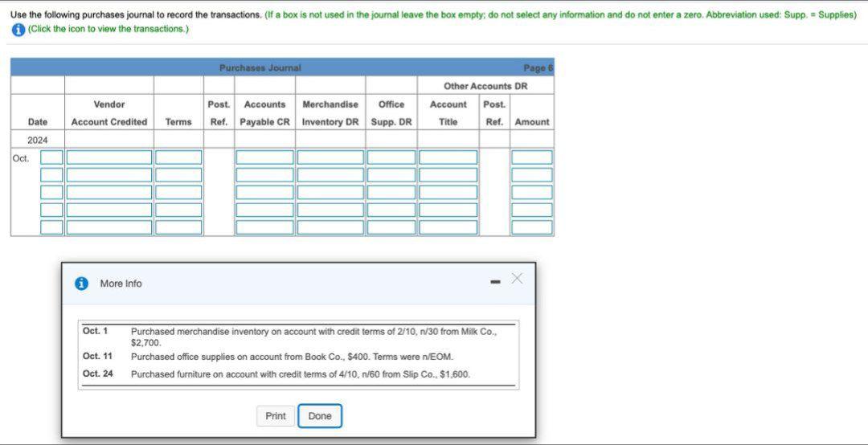Click the fourth row Date field
868x445 pixels.
click(x=51, y=210)
